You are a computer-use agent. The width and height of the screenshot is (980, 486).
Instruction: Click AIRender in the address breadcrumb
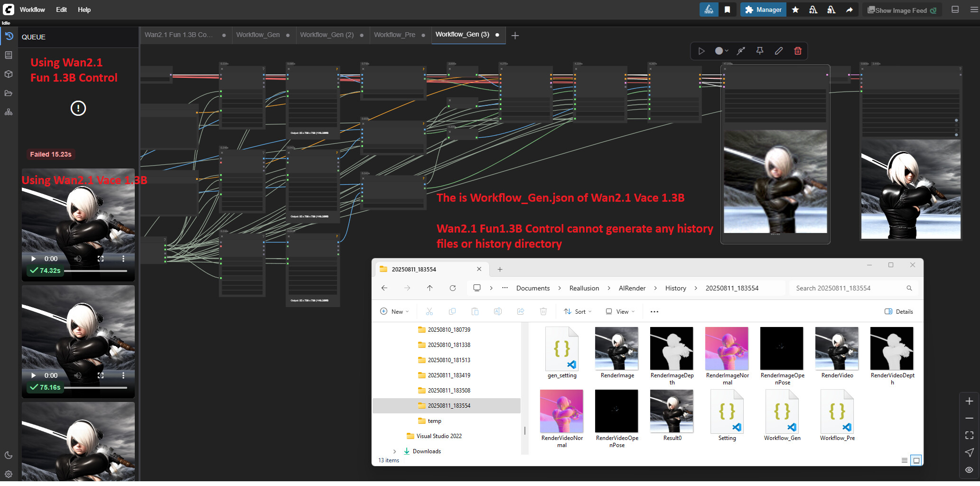[632, 288]
